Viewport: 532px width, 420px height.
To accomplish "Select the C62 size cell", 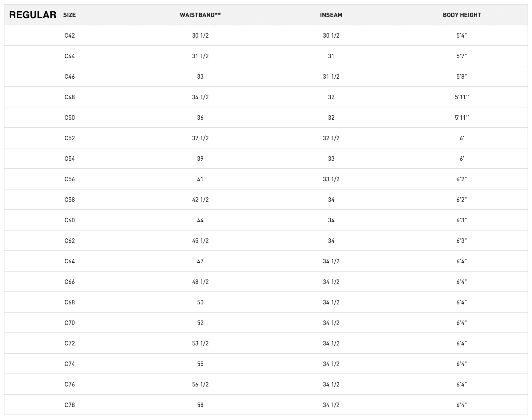I will 69,241.
